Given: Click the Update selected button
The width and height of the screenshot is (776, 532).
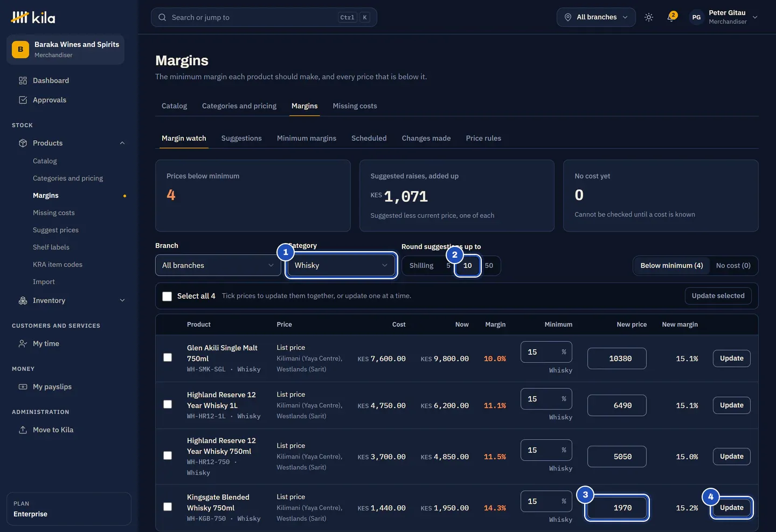Looking at the screenshot, I should 718,296.
